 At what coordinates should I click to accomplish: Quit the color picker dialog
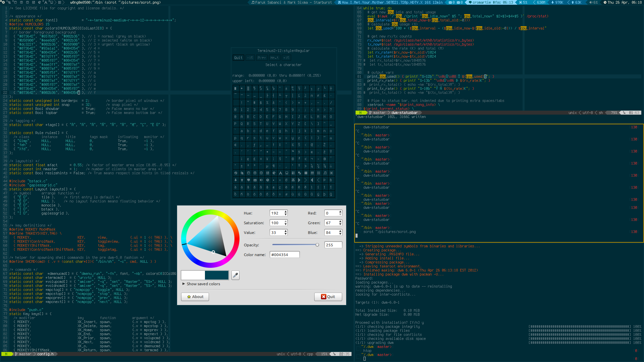tap(328, 297)
